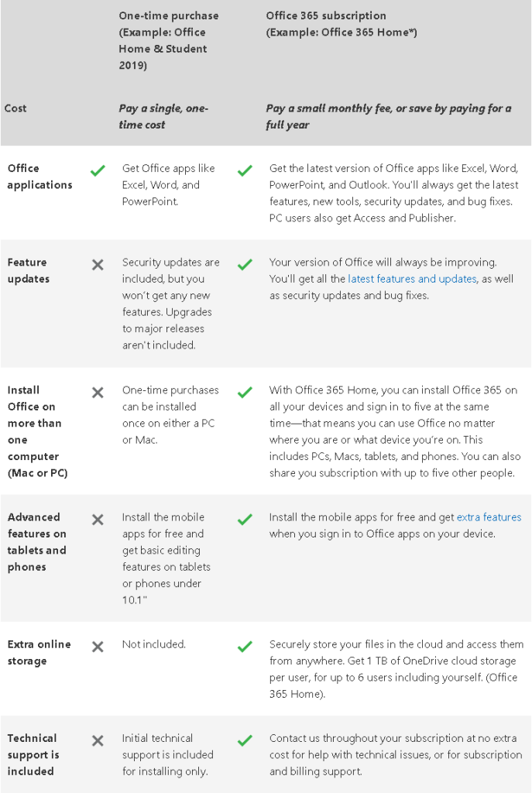Image resolution: width=532 pixels, height=793 pixels.
Task: Click the X icon in Technical support row
Action: (x=98, y=741)
